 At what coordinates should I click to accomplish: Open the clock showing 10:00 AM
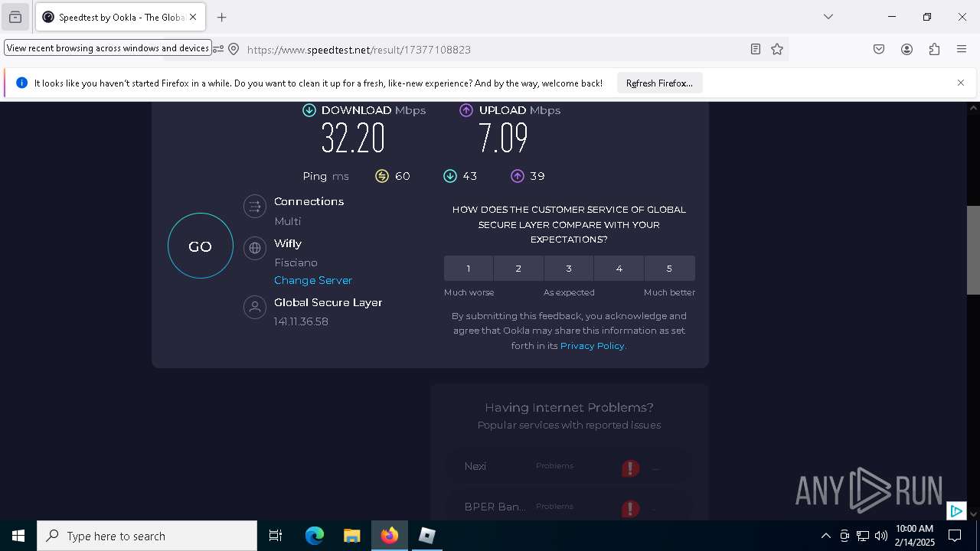click(x=915, y=536)
